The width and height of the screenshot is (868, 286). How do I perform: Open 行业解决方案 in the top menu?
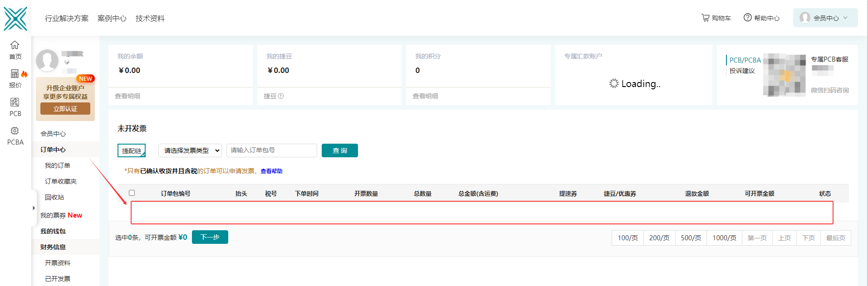click(x=67, y=19)
